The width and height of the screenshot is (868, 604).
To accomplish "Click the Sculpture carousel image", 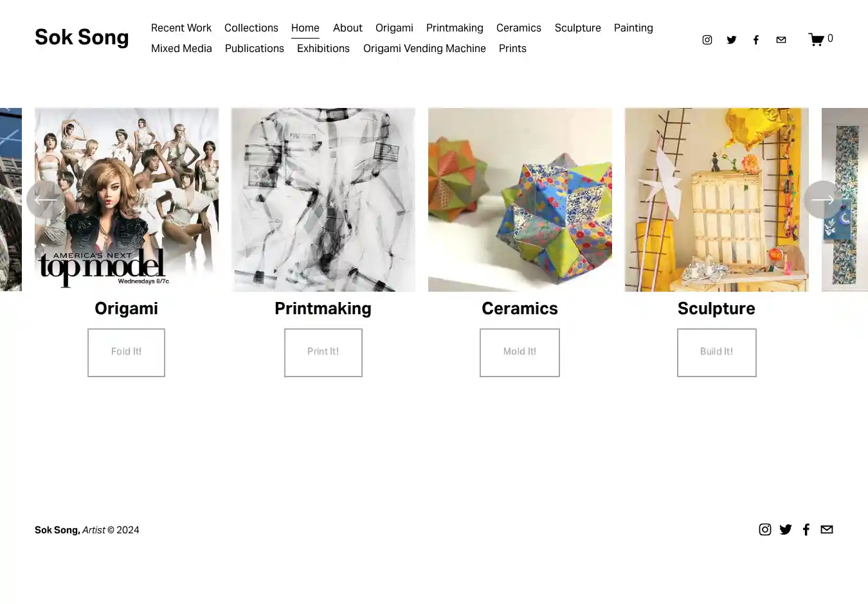I will coord(716,200).
